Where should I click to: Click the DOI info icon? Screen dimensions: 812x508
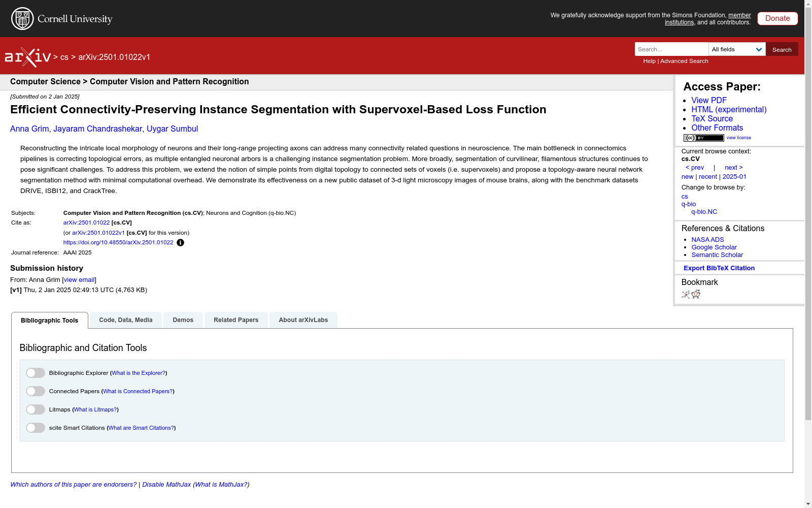coord(180,243)
